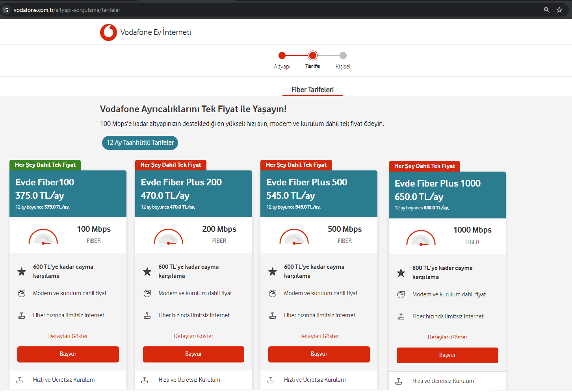The height and width of the screenshot is (392, 572).
Task: Click the Vodafone logo icon
Action: [x=108, y=32]
